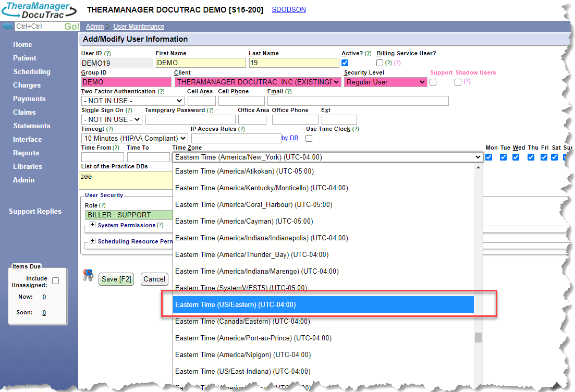This screenshot has height=392, width=575.
Task: Open help (?) next to Time From
Action: (x=116, y=148)
